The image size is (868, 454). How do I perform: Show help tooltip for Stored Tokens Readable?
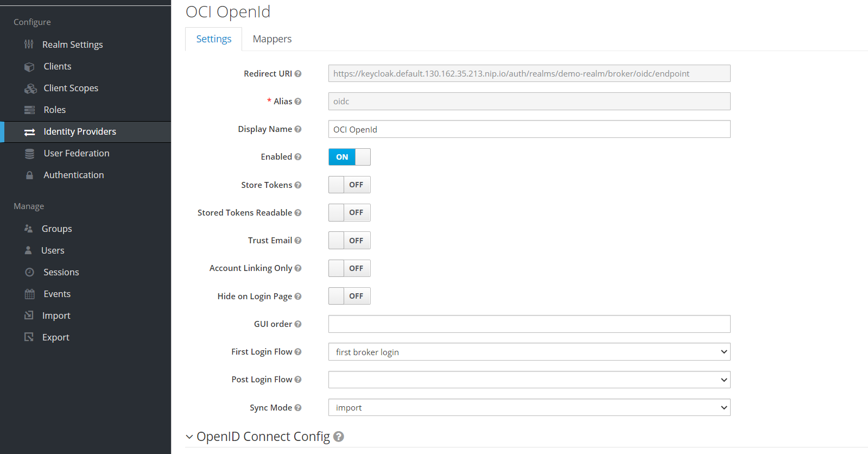(x=298, y=213)
